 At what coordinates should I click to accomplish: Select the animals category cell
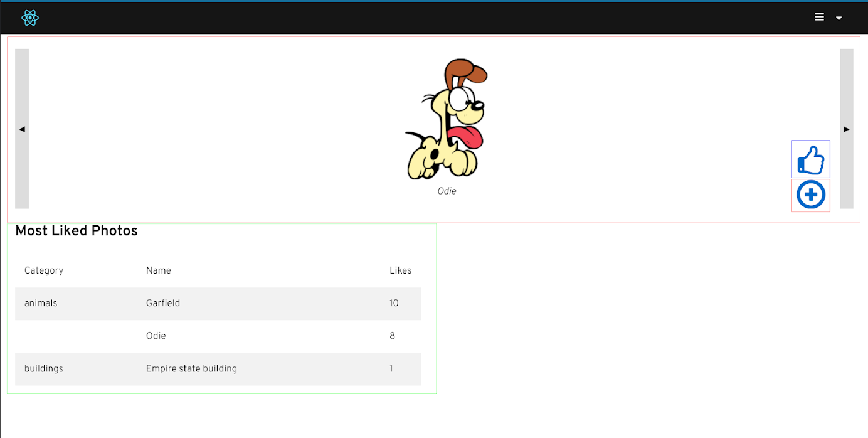coord(41,303)
